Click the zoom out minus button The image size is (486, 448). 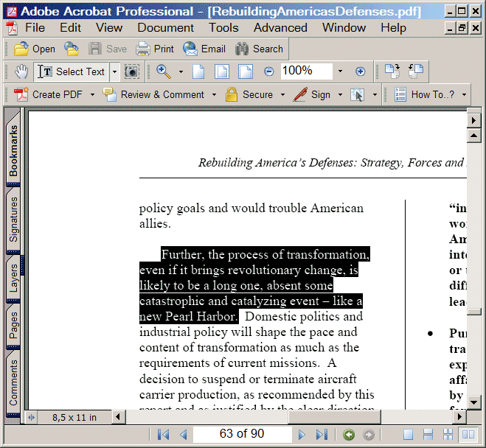pos(269,71)
